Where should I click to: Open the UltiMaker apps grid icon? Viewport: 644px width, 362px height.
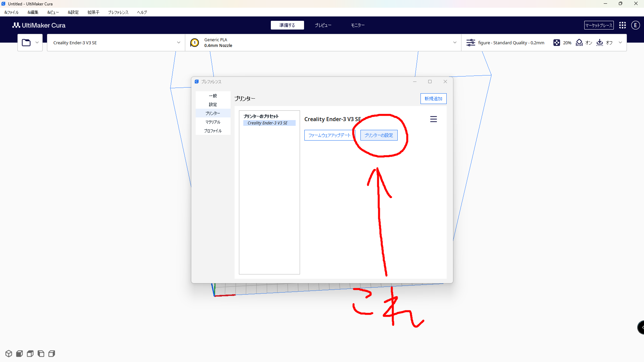[623, 25]
